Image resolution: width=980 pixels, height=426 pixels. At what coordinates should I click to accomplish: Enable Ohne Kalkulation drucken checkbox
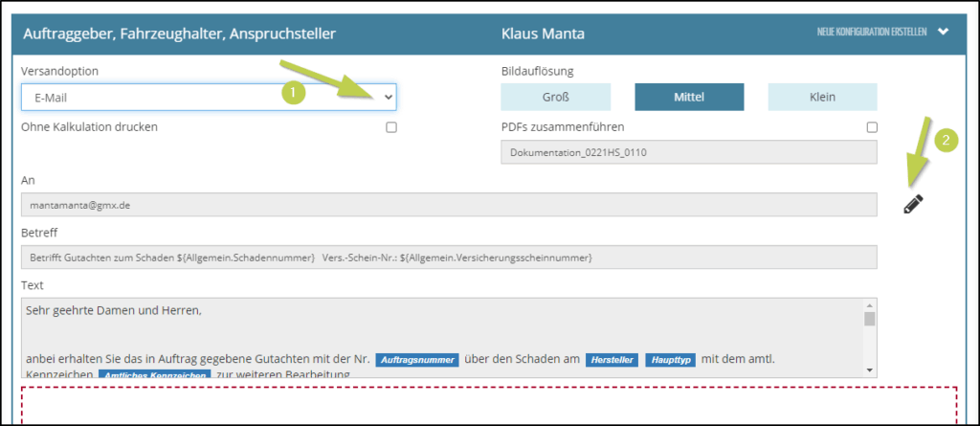pyautogui.click(x=390, y=127)
